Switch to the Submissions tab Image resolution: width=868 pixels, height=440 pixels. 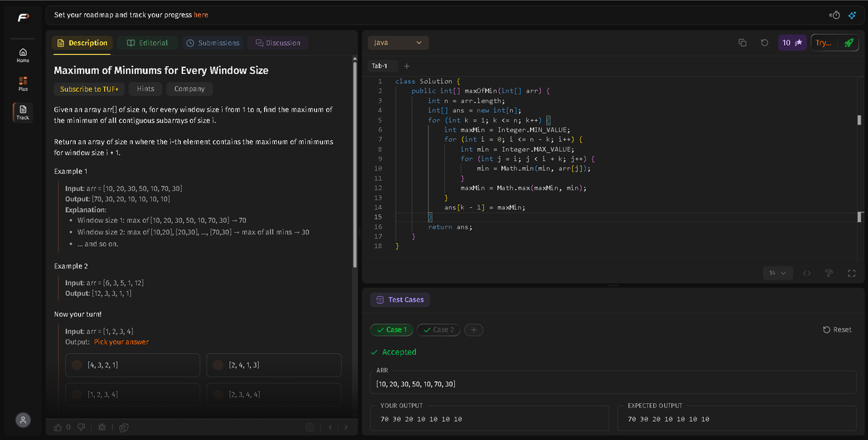(213, 43)
